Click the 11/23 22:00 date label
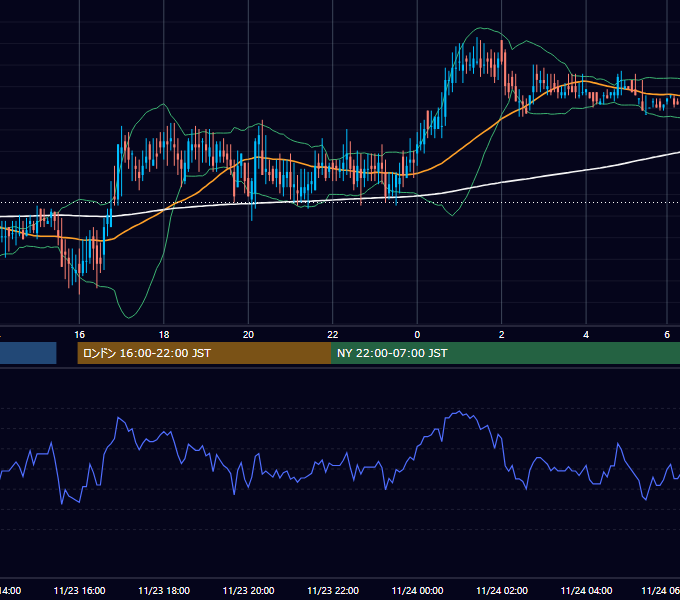680x600 pixels. click(333, 590)
